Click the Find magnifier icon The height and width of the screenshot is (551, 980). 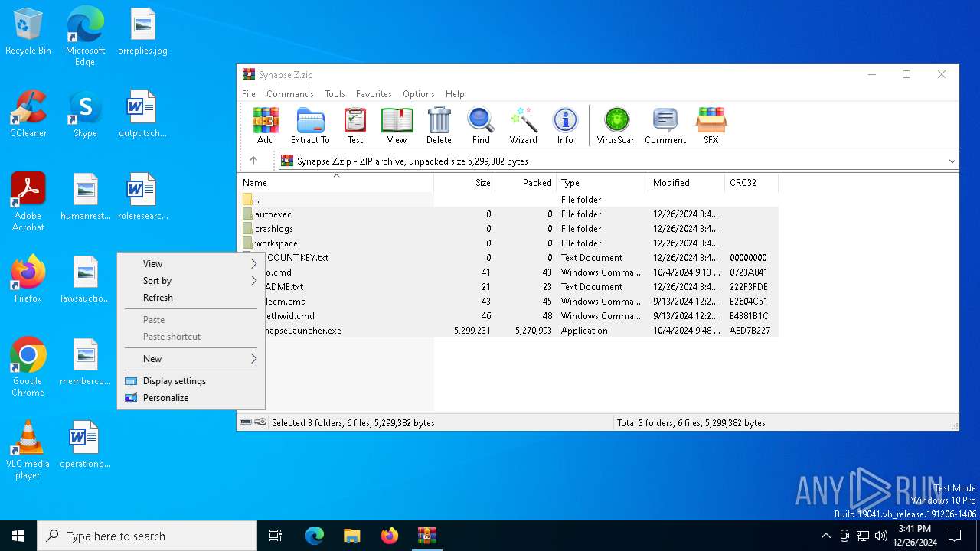tap(481, 126)
